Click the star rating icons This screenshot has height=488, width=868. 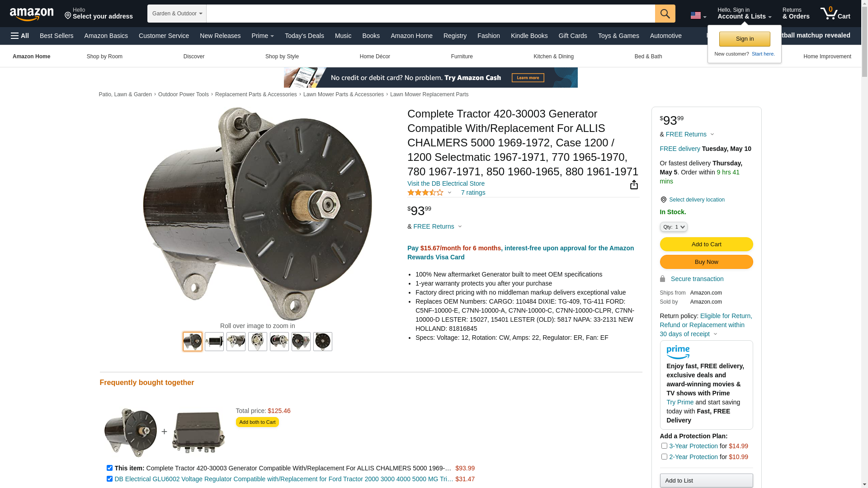pyautogui.click(x=425, y=192)
